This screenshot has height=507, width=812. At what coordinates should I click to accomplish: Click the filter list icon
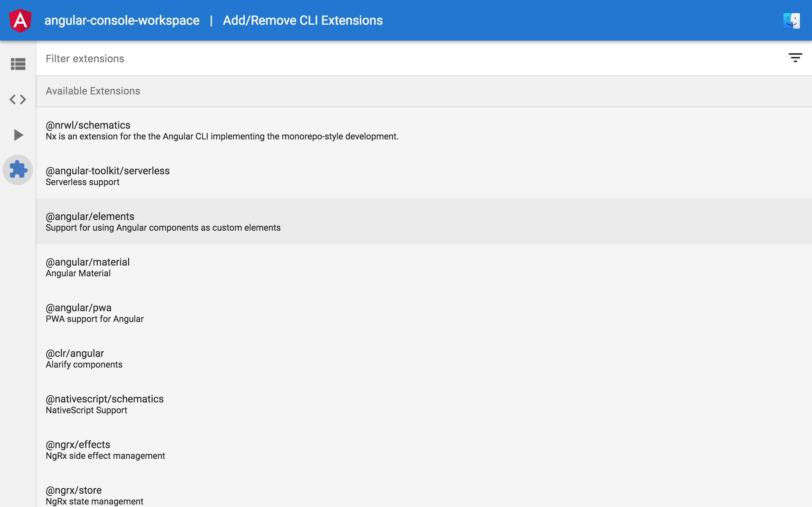pos(795,58)
